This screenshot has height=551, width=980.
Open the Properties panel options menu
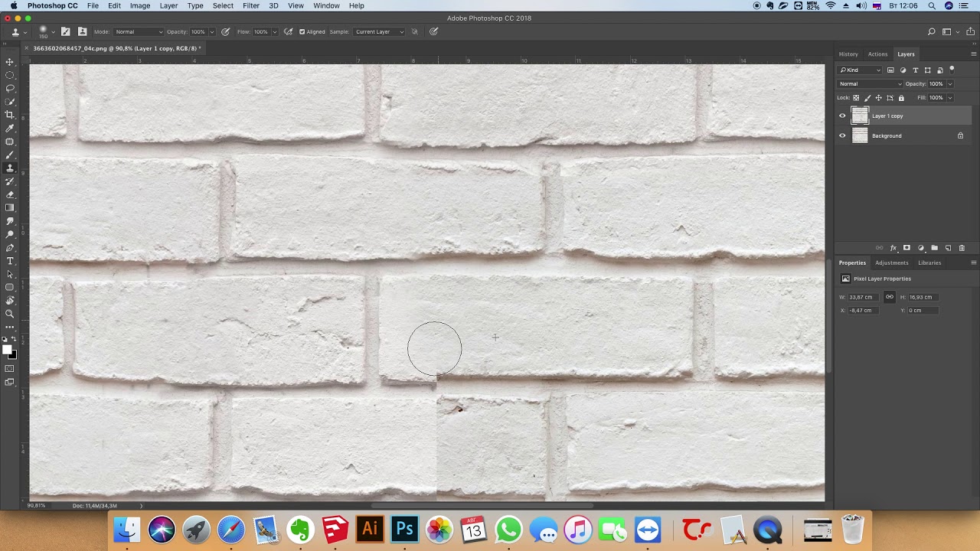pyautogui.click(x=973, y=262)
